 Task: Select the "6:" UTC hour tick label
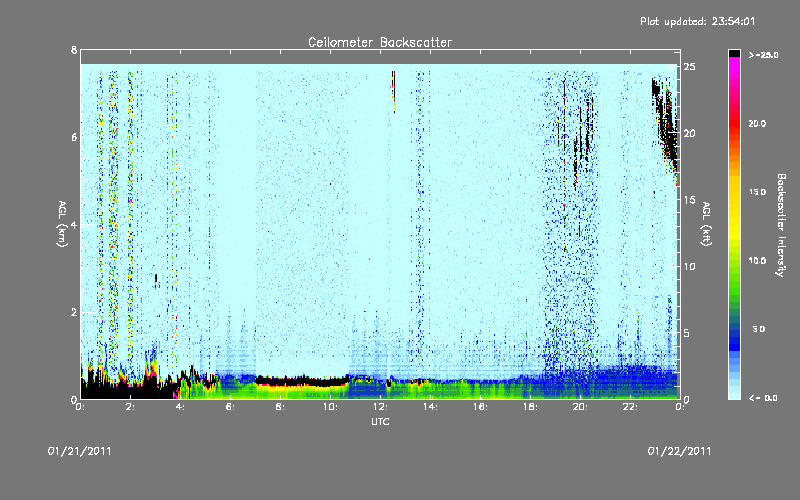click(x=230, y=407)
